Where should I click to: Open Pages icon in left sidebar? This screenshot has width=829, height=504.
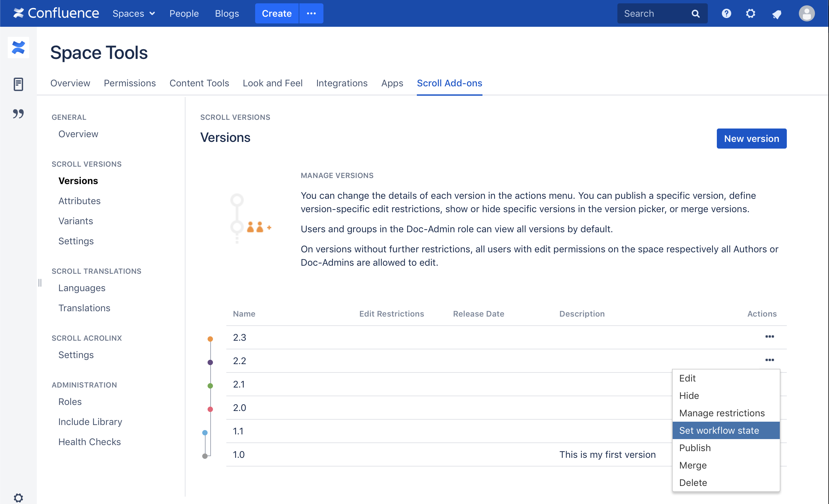point(18,84)
